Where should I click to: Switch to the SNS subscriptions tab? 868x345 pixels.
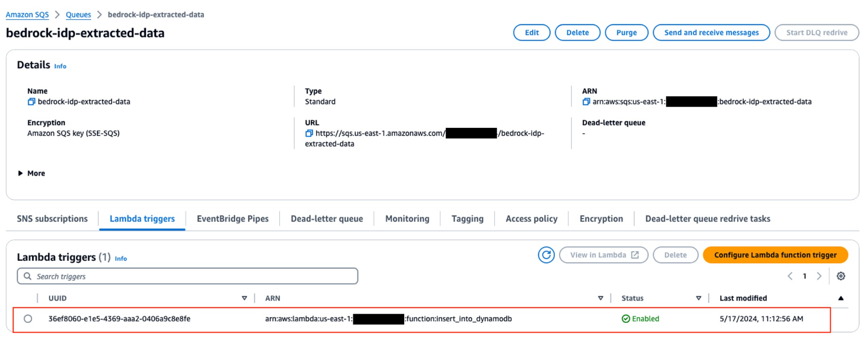(52, 219)
